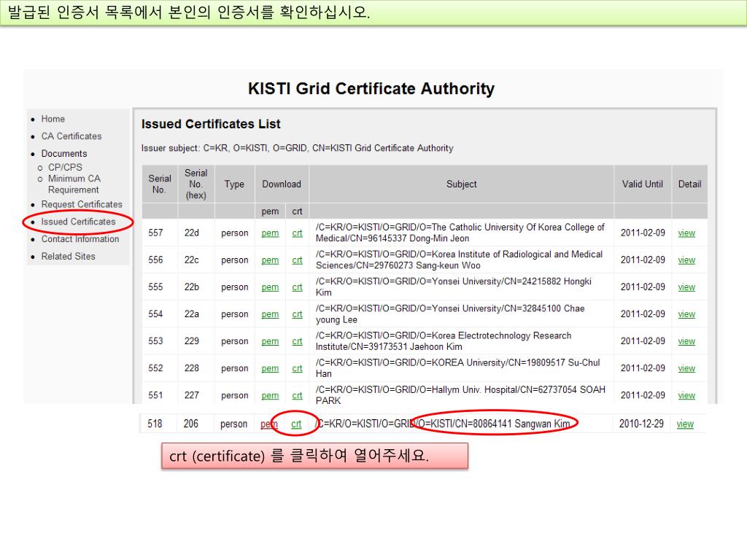View details of certificate 553
The height and width of the screenshot is (560, 747).
pos(686,341)
